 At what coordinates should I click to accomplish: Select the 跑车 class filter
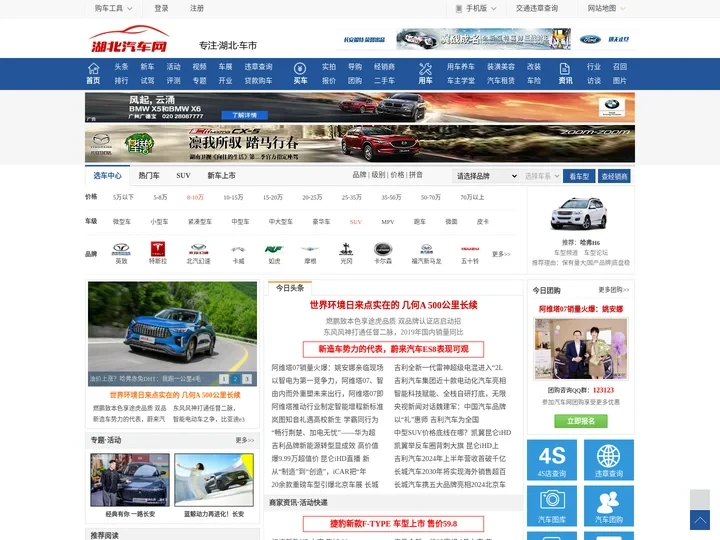420,222
